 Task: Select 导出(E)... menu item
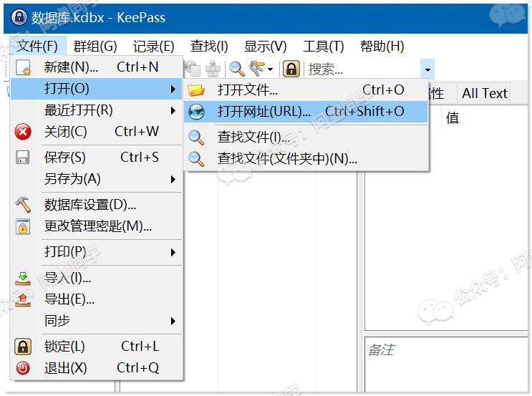[x=97, y=299]
